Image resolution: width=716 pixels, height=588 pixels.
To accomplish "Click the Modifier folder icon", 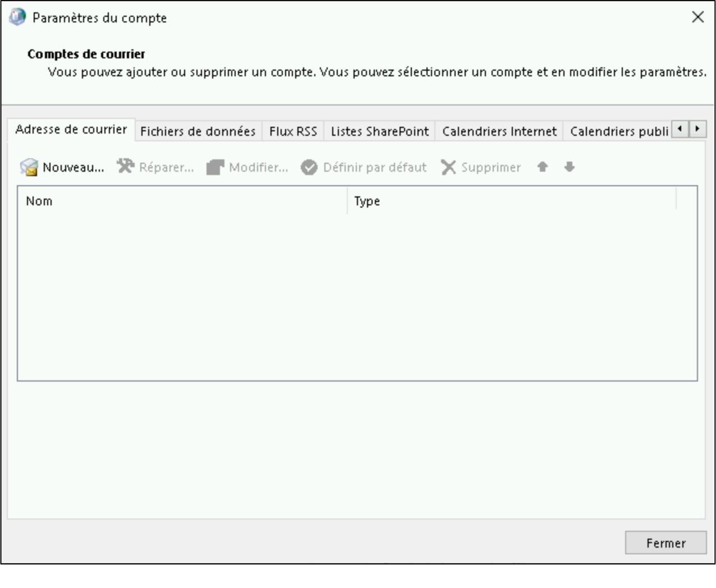I will click(x=215, y=167).
